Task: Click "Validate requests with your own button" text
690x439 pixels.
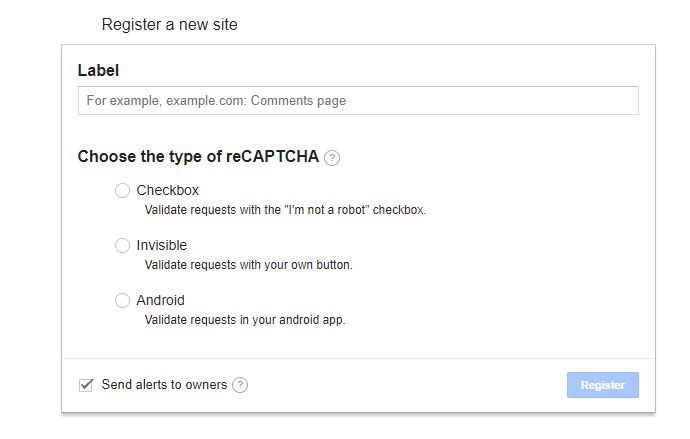Action: coord(249,265)
